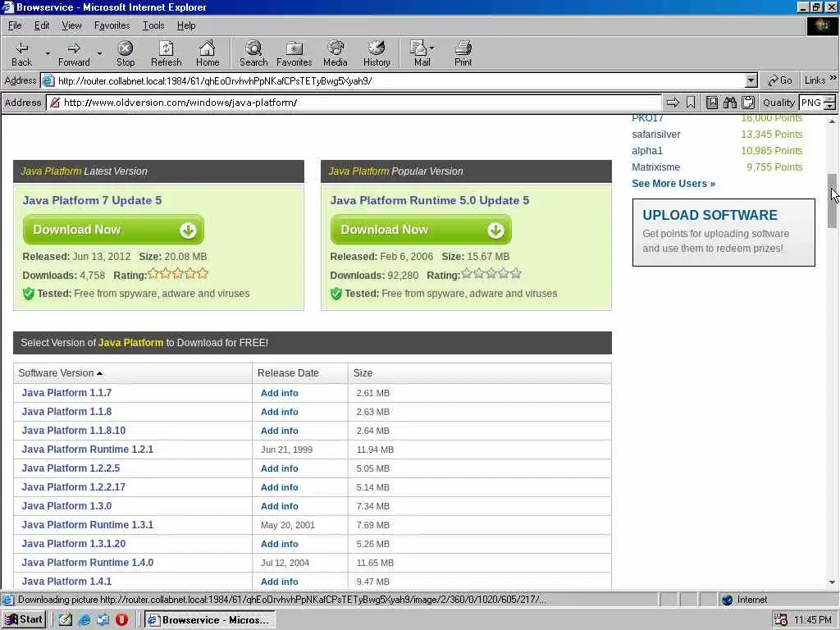Open the See More Users link
Viewport: 840px width, 630px height.
[x=673, y=184]
